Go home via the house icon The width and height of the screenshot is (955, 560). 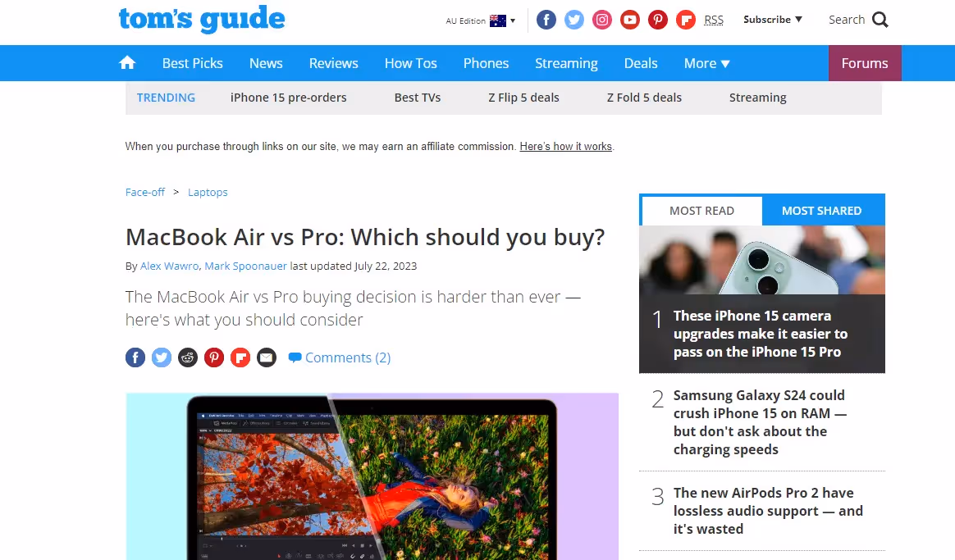(x=126, y=62)
